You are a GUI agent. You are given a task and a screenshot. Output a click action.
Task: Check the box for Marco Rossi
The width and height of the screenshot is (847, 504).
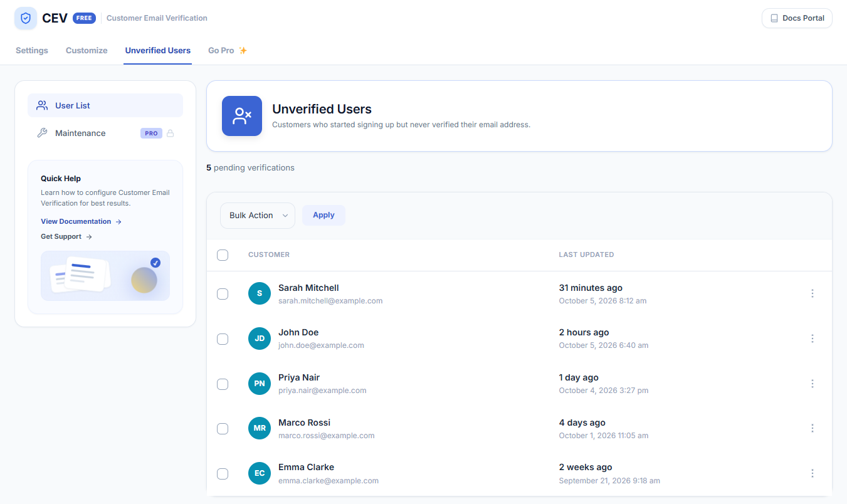click(x=223, y=429)
